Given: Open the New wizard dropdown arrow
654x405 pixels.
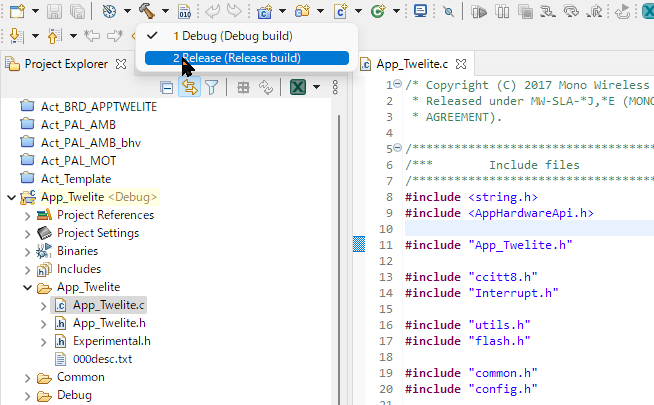Looking at the screenshot, I should coord(35,11).
